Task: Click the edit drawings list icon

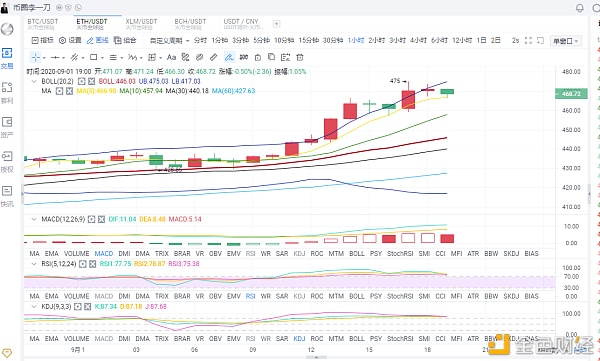Action: 285,57
